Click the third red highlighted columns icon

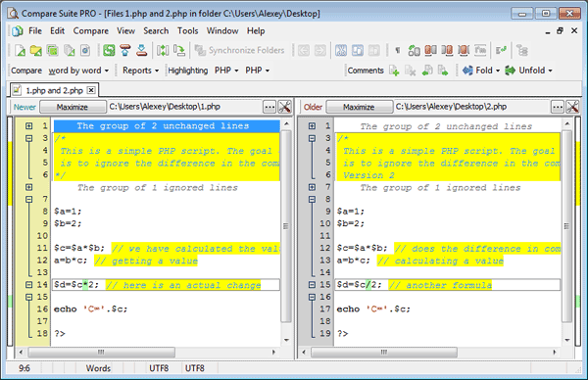tap(464, 50)
